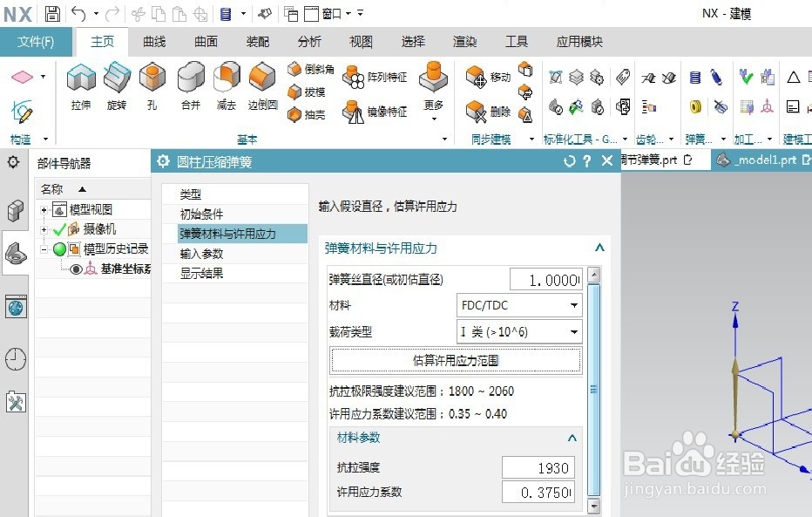Open the Application (应用模块) tab
This screenshot has height=517, width=812.
click(579, 42)
